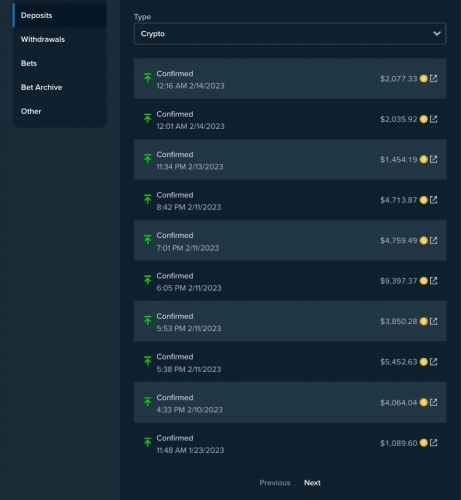Click timestamp 11:34 PM 2/13/2023

coord(190,167)
